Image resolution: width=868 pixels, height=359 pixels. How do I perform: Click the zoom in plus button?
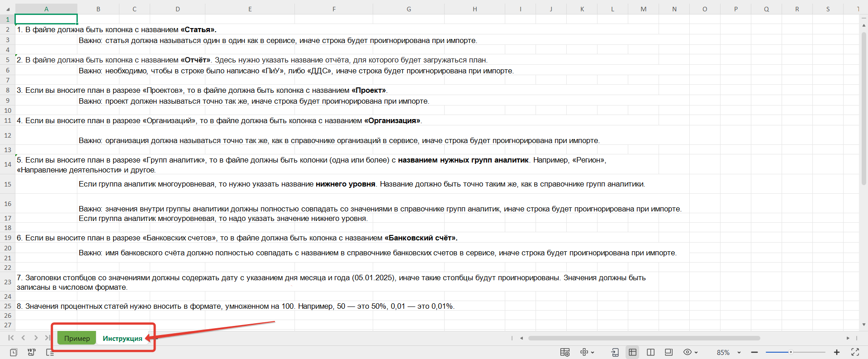[x=837, y=352]
